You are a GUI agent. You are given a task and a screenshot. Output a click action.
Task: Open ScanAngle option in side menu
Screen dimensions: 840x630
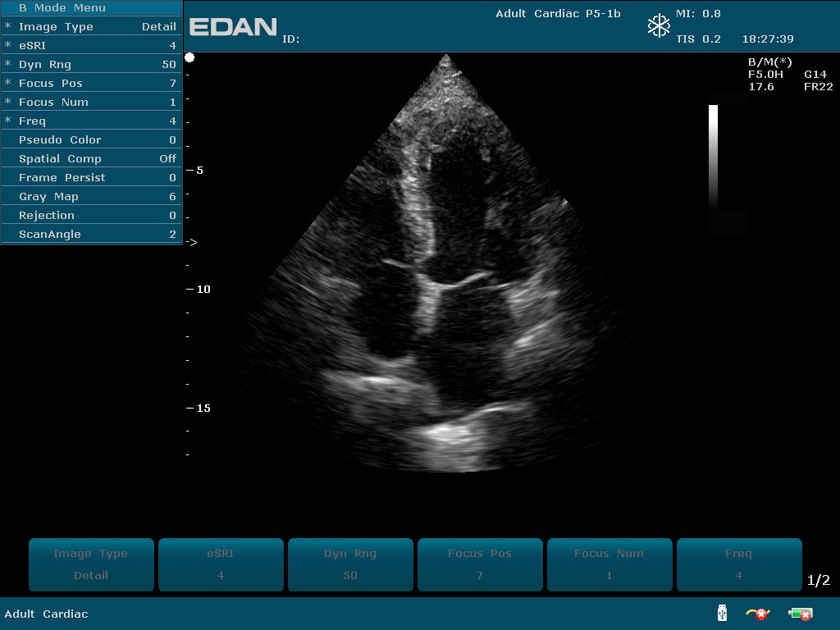(91, 234)
